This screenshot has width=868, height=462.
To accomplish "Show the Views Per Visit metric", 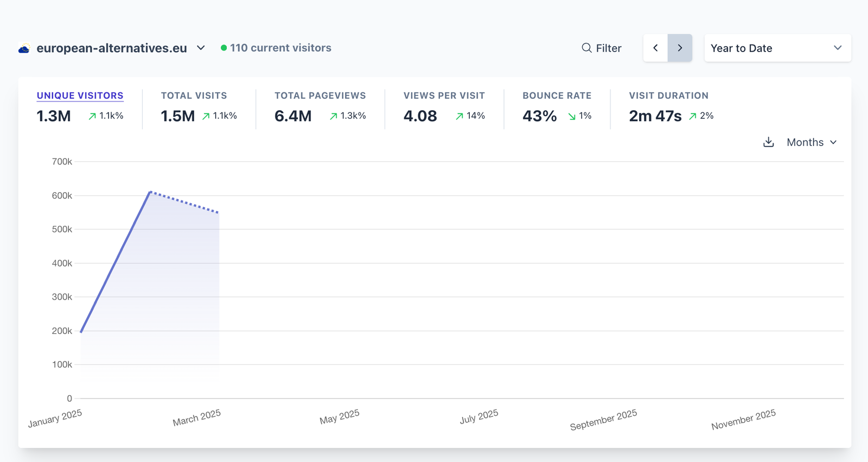I will 444,96.
